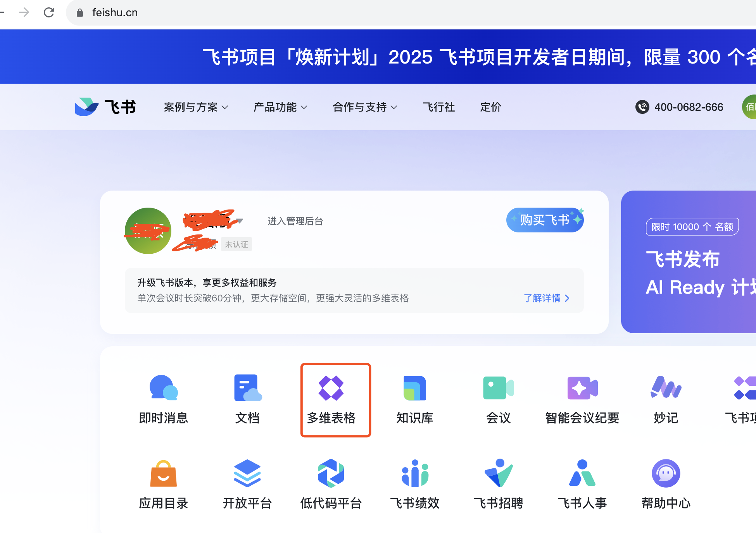Viewport: 756px width, 533px height.
Task: Click the 多维表格 icon
Action: 331,389
